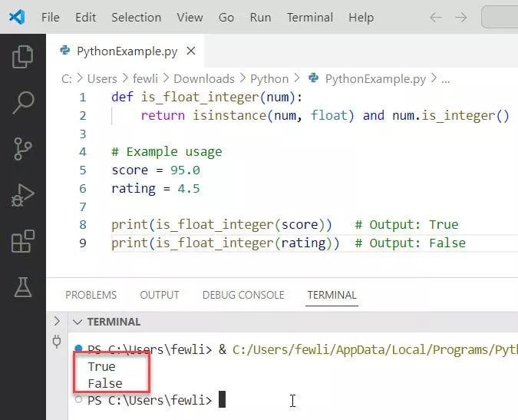Open the Search view icon
The height and width of the screenshot is (420, 518).
tap(23, 101)
